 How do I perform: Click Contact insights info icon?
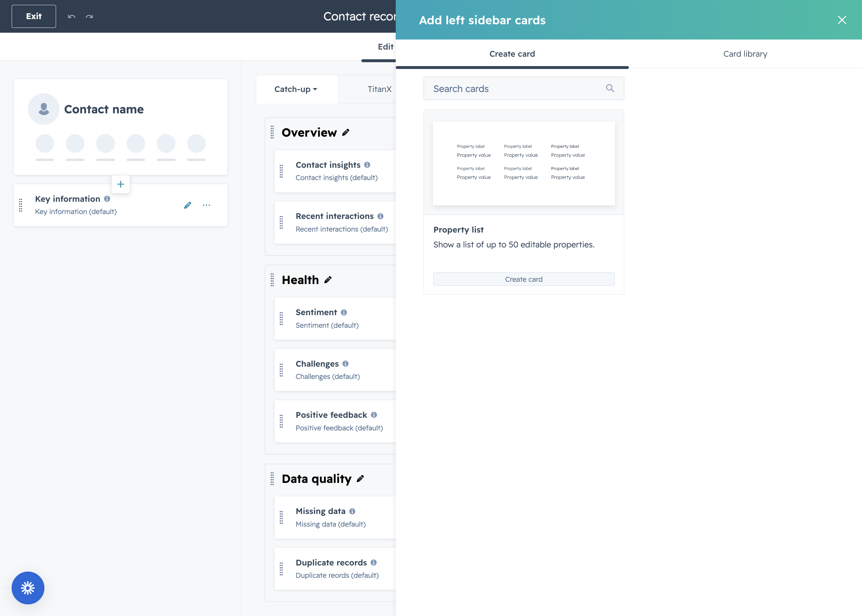(367, 165)
